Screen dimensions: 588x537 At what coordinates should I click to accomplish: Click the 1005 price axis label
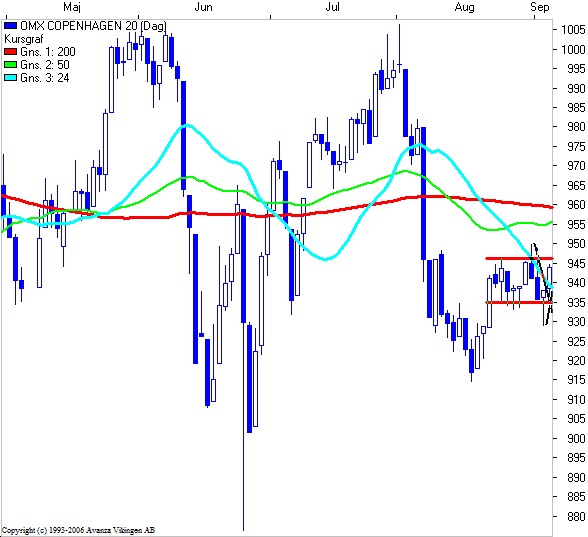pyautogui.click(x=573, y=30)
